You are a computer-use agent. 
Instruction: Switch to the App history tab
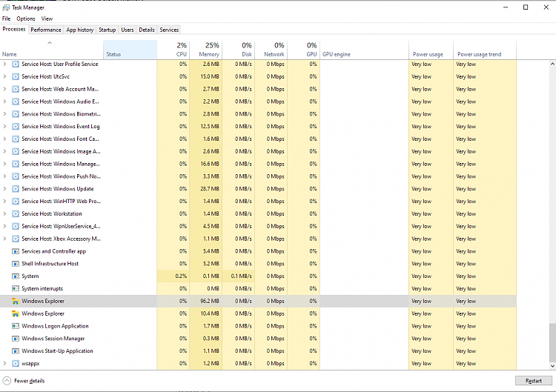point(80,30)
